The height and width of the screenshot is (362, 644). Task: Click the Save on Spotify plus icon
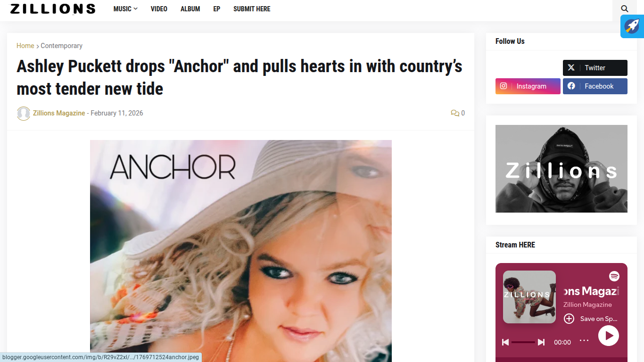point(569,319)
